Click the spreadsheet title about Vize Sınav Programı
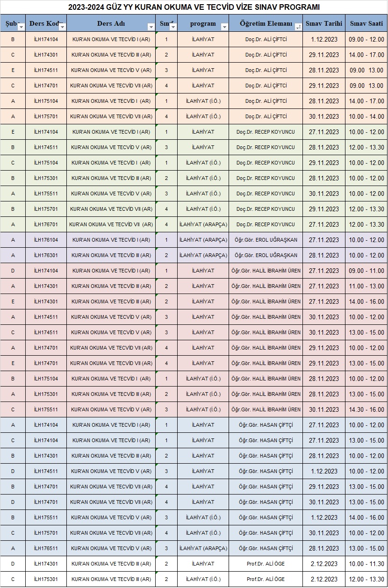Image resolution: width=388 pixels, height=588 pixels. [x=194, y=7]
